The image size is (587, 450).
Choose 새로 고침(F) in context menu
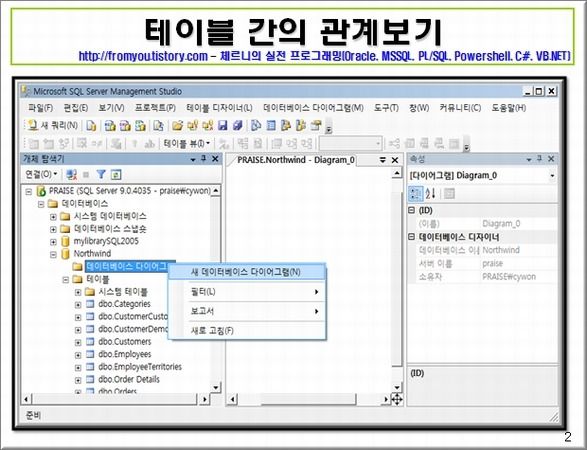[246, 331]
